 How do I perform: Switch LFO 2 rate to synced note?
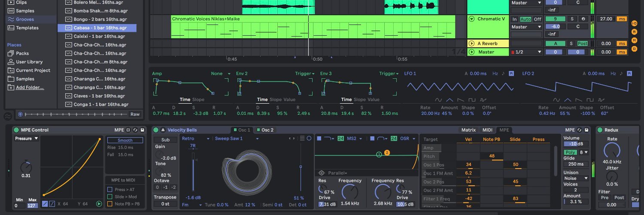(620, 74)
